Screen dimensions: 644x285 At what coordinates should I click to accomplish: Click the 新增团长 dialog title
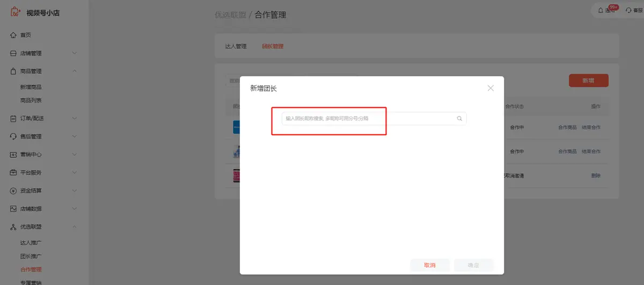264,88
